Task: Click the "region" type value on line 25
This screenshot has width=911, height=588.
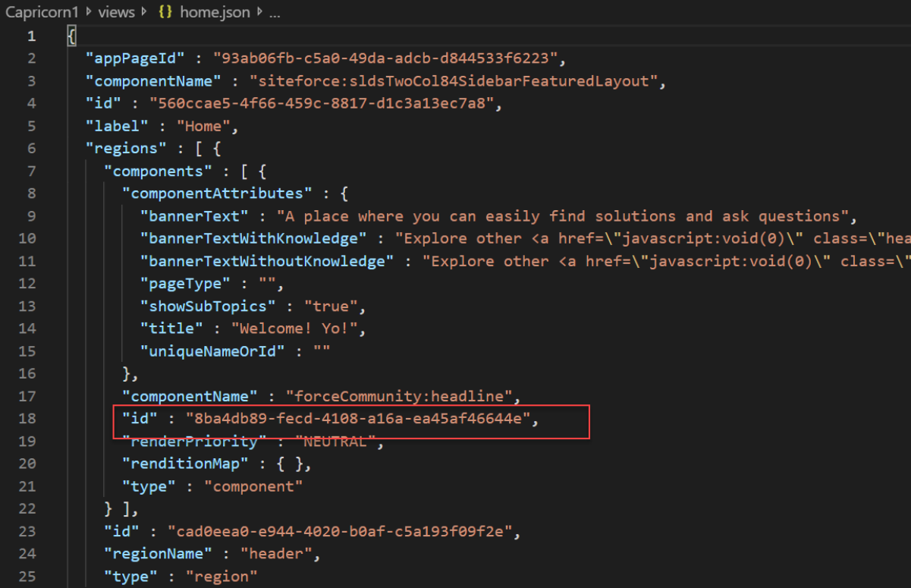Action: [221, 577]
